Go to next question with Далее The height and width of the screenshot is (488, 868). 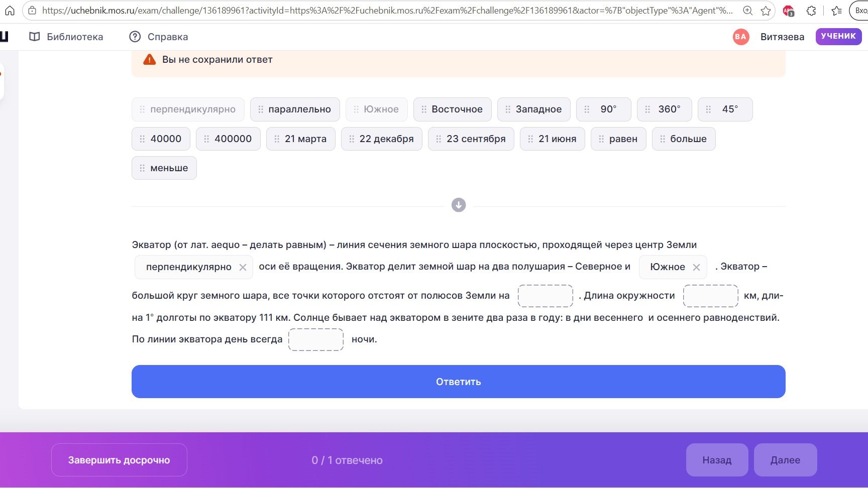(x=785, y=460)
